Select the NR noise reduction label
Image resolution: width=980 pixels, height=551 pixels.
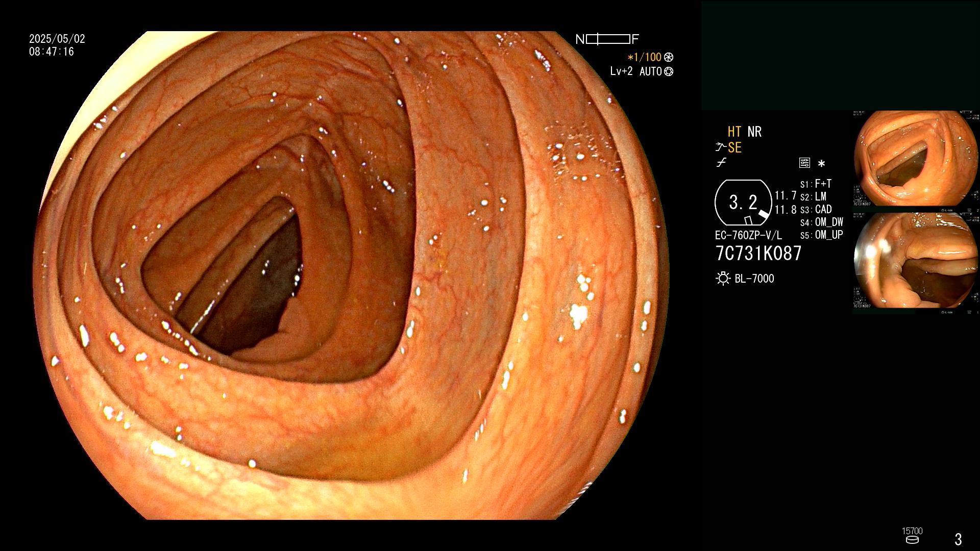[754, 132]
